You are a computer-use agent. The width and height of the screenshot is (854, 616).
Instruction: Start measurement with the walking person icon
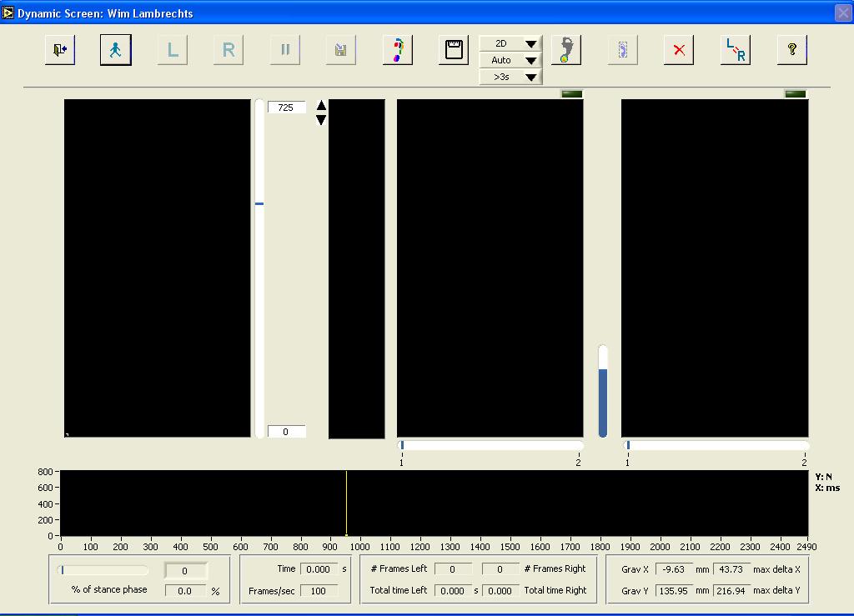tap(115, 50)
